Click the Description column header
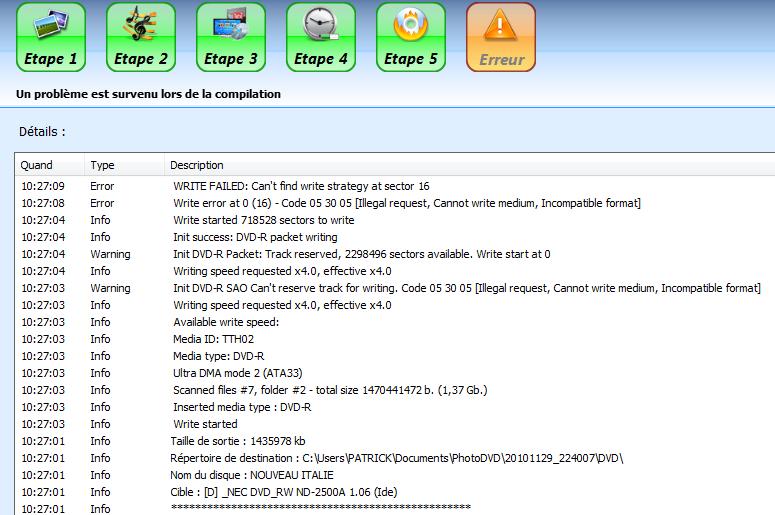 (197, 165)
